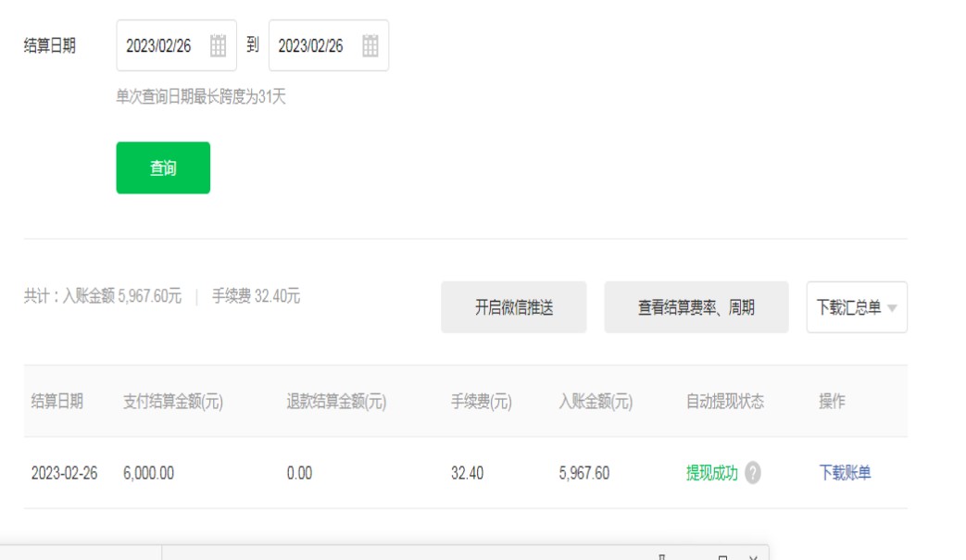Click the 入账金额(元) column header
The image size is (966, 560).
596,402
